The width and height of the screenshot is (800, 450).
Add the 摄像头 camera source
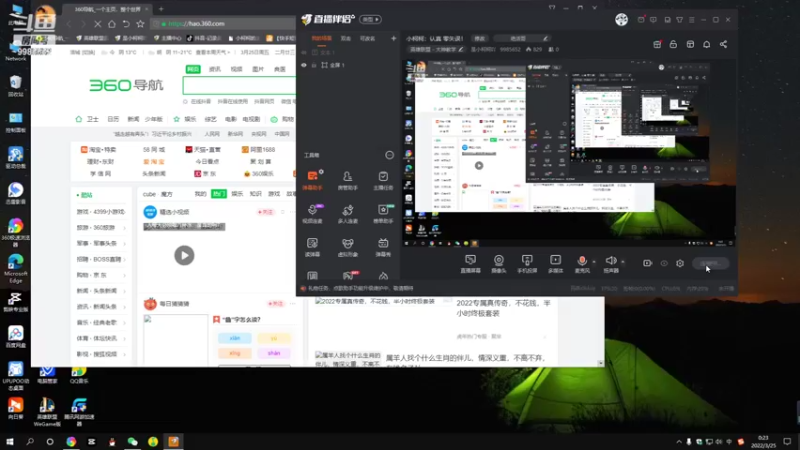pos(498,264)
